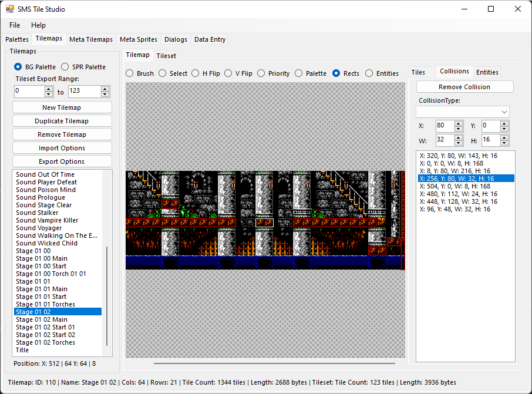The height and width of the screenshot is (394, 532).
Task: Click the collision X input field
Action: [445, 126]
